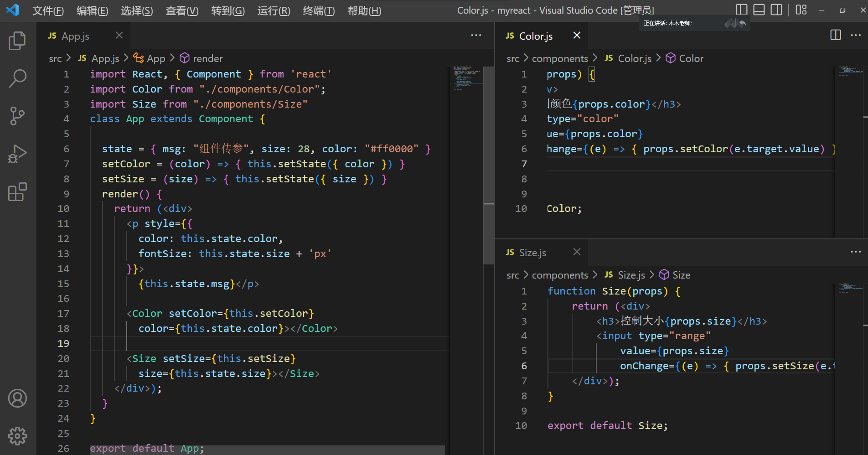Click line number 7 in Color.js
This screenshot has height=455, width=868.
pos(524,164)
